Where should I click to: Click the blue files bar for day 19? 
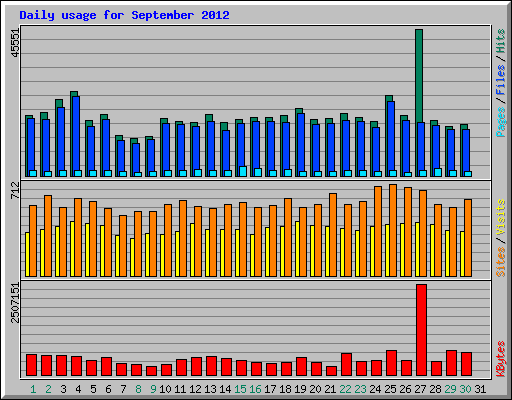[x=301, y=142]
